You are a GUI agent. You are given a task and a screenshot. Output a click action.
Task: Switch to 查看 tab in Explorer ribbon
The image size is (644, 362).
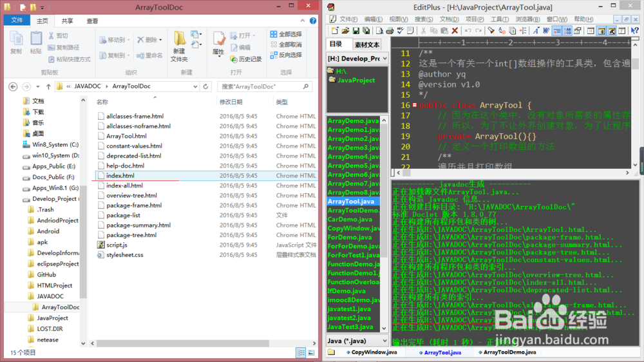(92, 21)
